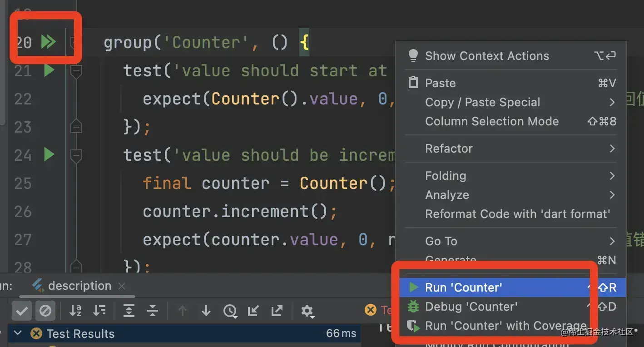Run all tests via the double-arrow gutter icon
Screen dimensions: 644x347
(x=48, y=42)
